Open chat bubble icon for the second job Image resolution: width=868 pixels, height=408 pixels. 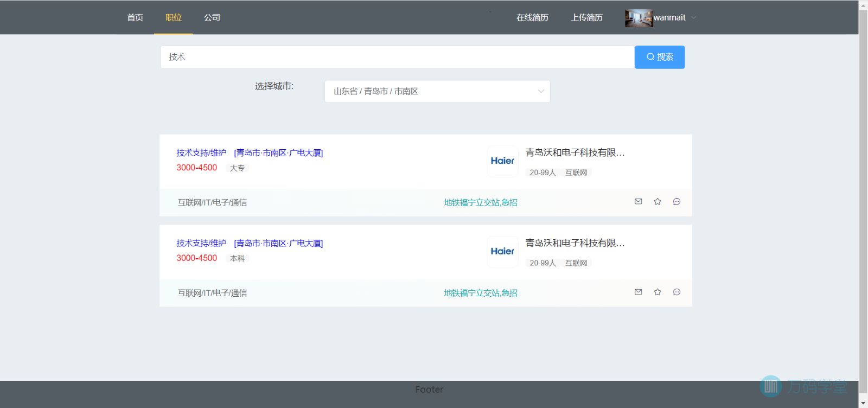pyautogui.click(x=676, y=292)
